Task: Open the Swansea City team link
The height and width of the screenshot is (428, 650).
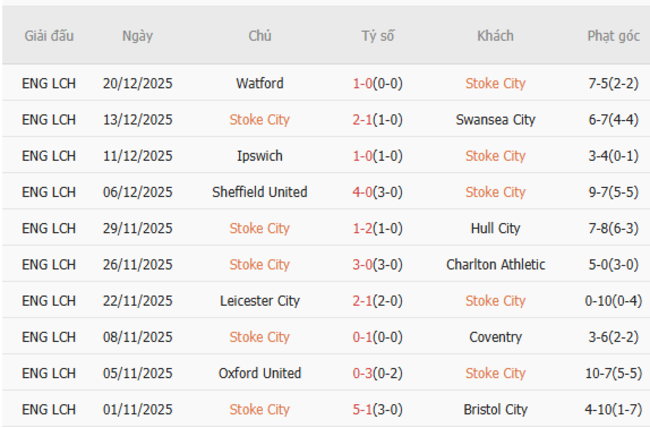Action: click(495, 120)
